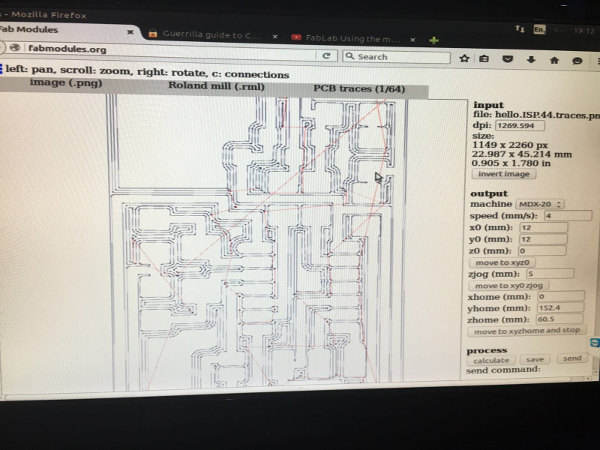The image size is (600, 450).
Task: Edit the zhome (mm) field 60.5
Action: click(559, 319)
